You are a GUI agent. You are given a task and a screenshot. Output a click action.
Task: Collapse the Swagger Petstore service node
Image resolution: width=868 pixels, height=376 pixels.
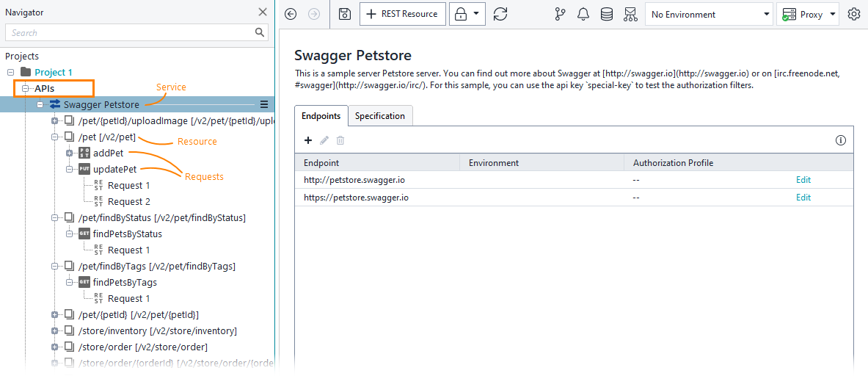click(40, 104)
